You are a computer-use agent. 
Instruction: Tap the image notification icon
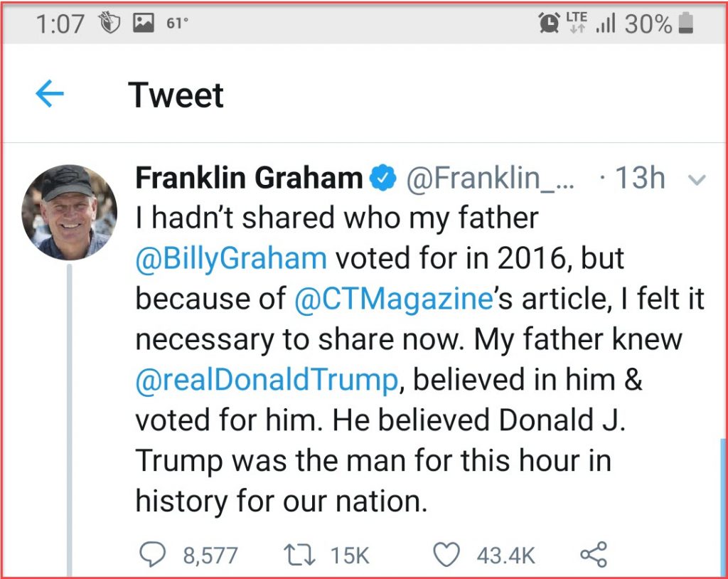coord(144,23)
